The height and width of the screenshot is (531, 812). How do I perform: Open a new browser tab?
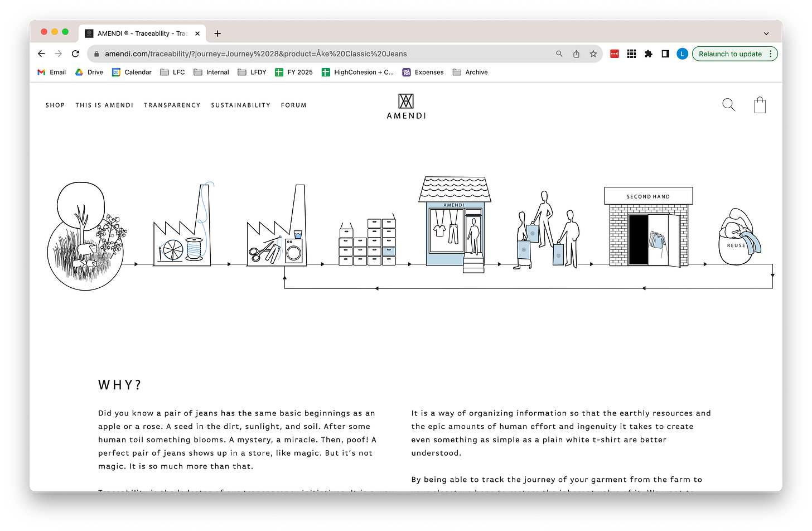217,33
